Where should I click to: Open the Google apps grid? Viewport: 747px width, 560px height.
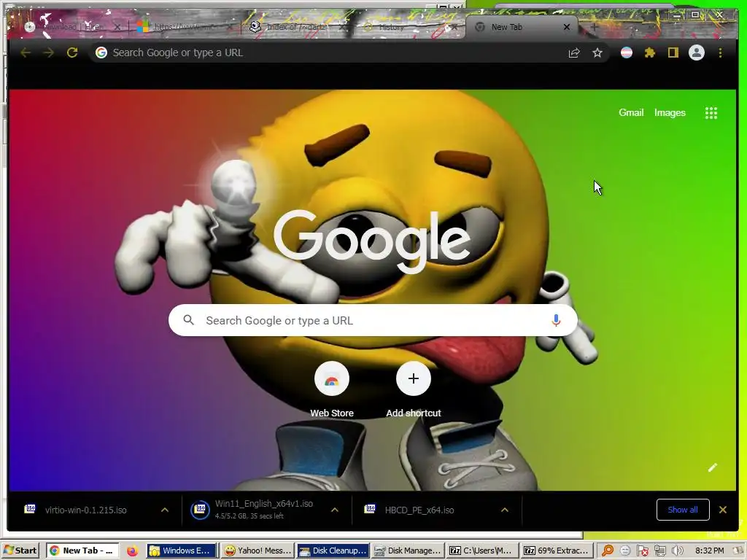[x=711, y=113]
